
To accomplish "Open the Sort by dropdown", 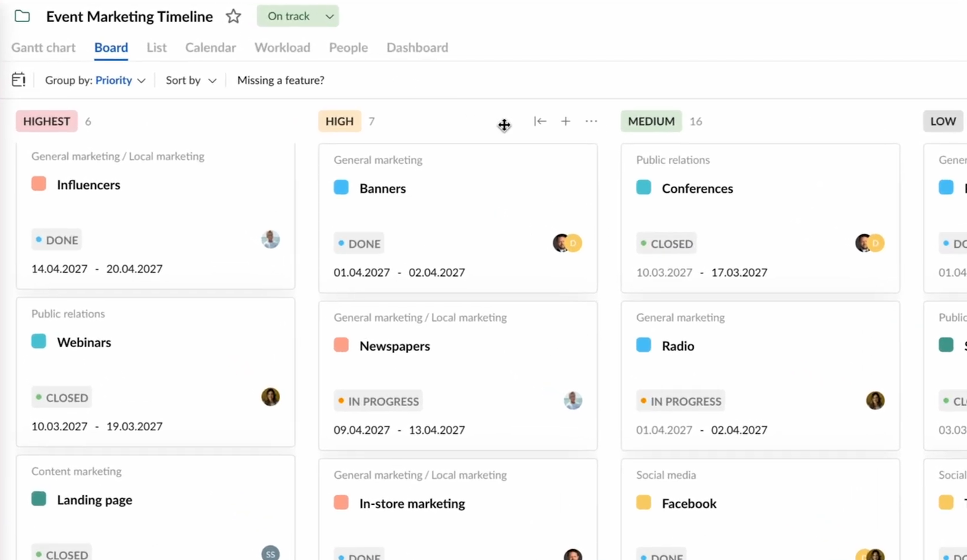I will 191,80.
